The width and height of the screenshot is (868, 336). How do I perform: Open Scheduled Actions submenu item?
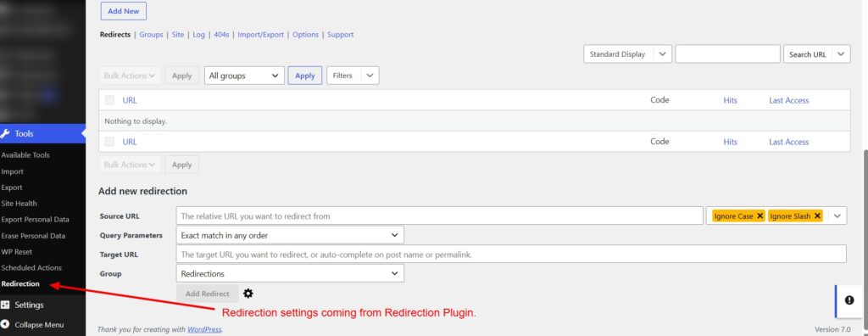(31, 268)
